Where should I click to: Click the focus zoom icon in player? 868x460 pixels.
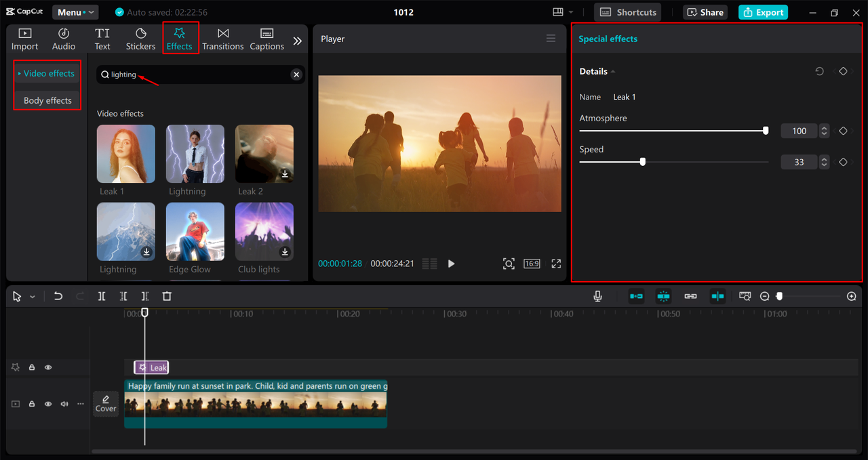click(509, 264)
